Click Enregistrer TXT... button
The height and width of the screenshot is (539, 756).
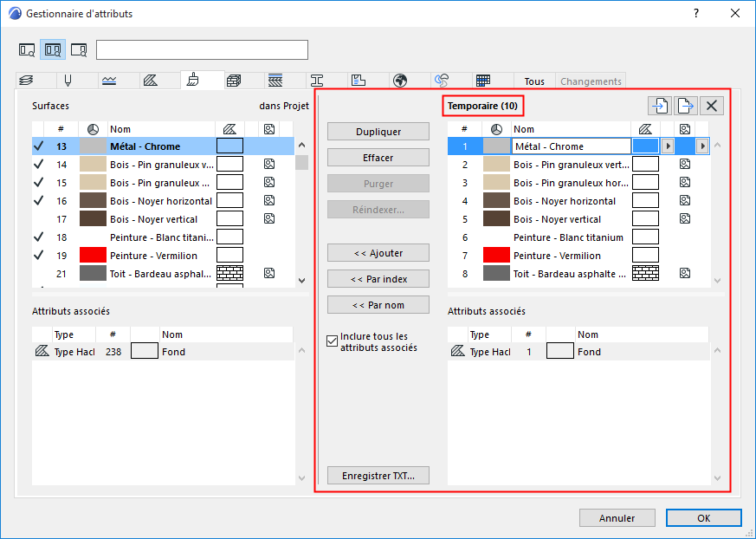378,476
